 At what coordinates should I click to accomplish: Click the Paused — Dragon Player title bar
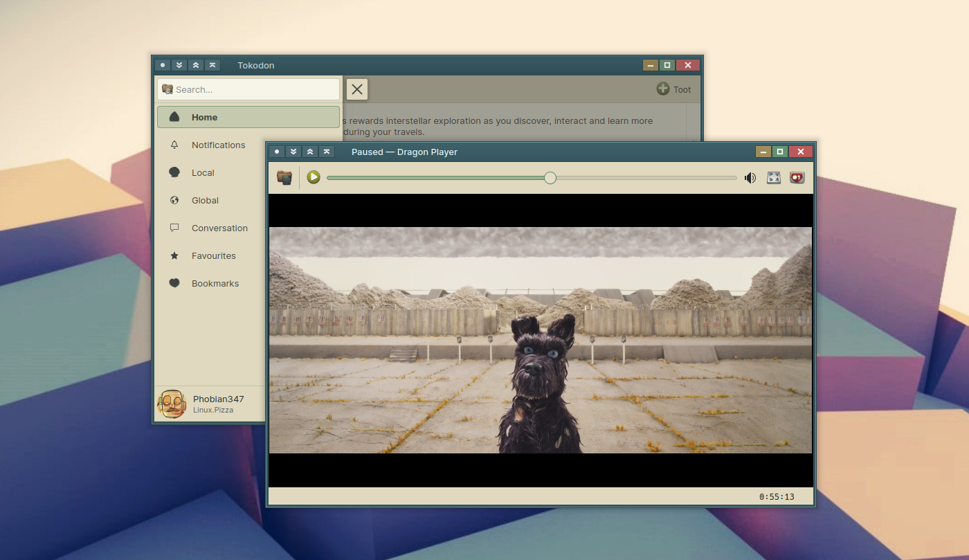point(542,152)
